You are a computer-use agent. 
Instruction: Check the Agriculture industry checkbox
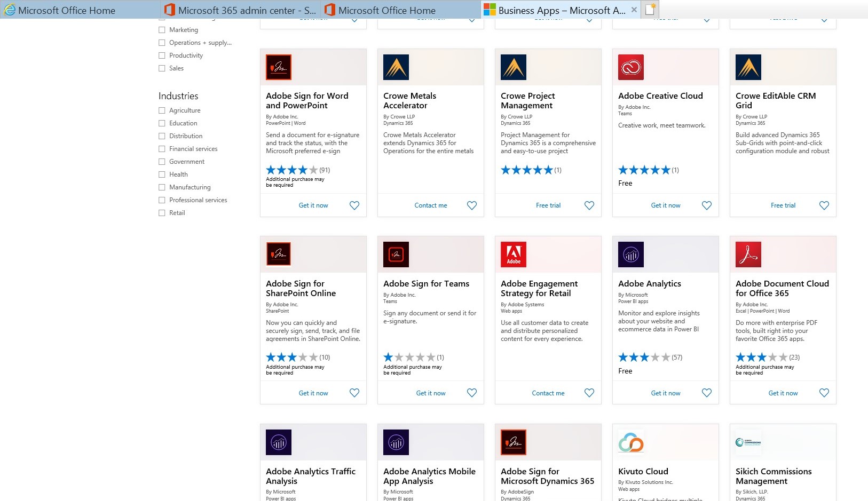[x=162, y=110]
